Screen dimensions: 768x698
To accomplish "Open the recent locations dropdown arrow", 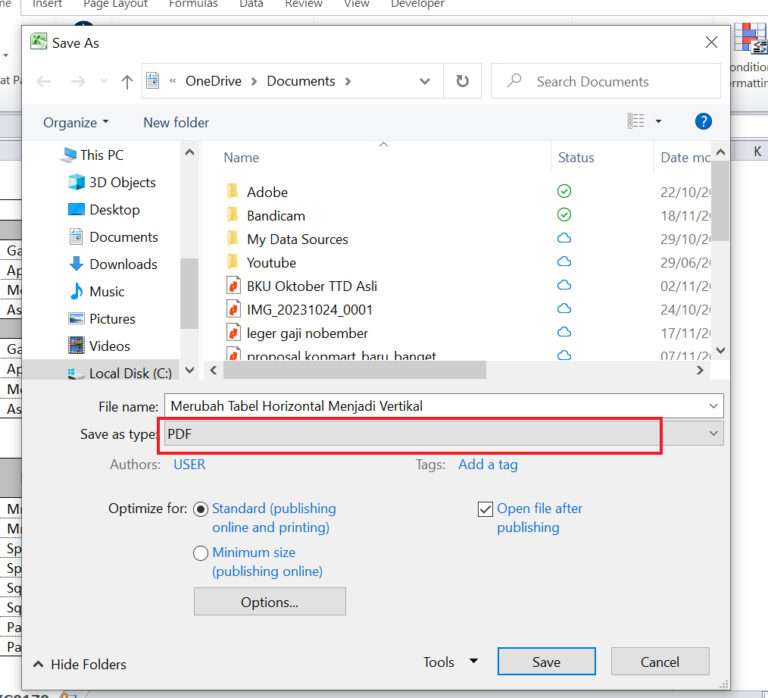I will coord(104,81).
